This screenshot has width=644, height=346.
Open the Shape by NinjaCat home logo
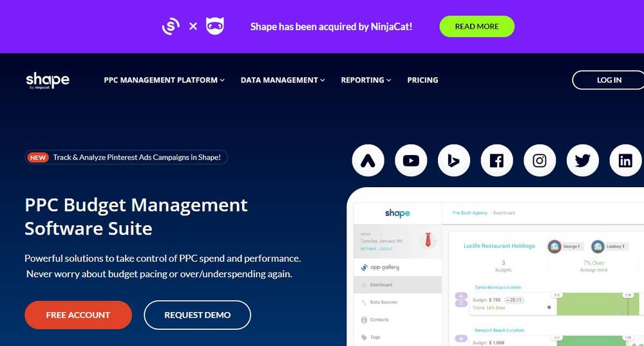pos(48,80)
